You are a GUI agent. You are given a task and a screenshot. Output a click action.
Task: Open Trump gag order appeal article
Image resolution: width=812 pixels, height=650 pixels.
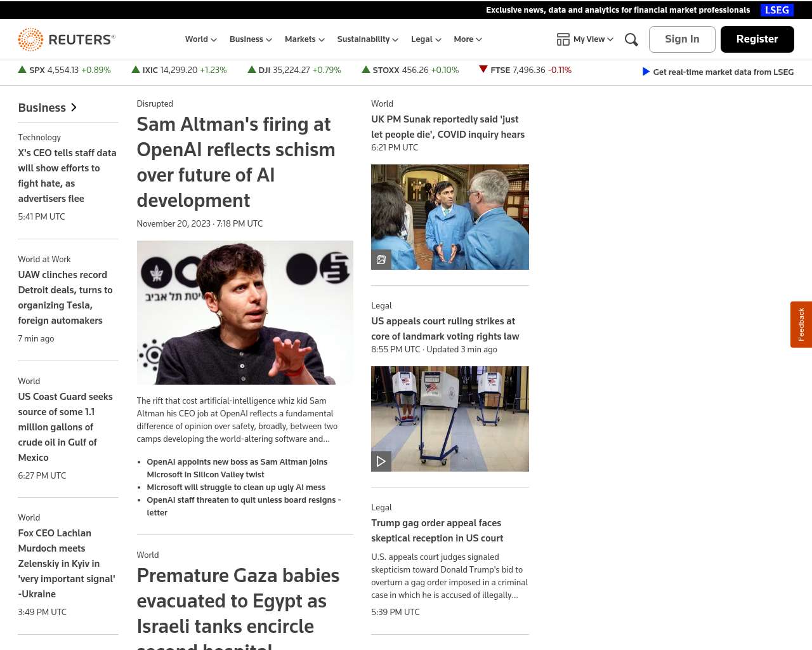click(437, 531)
